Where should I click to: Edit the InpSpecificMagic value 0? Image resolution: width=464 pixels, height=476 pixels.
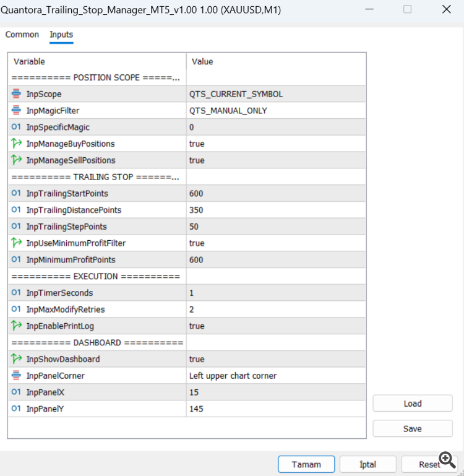click(276, 127)
